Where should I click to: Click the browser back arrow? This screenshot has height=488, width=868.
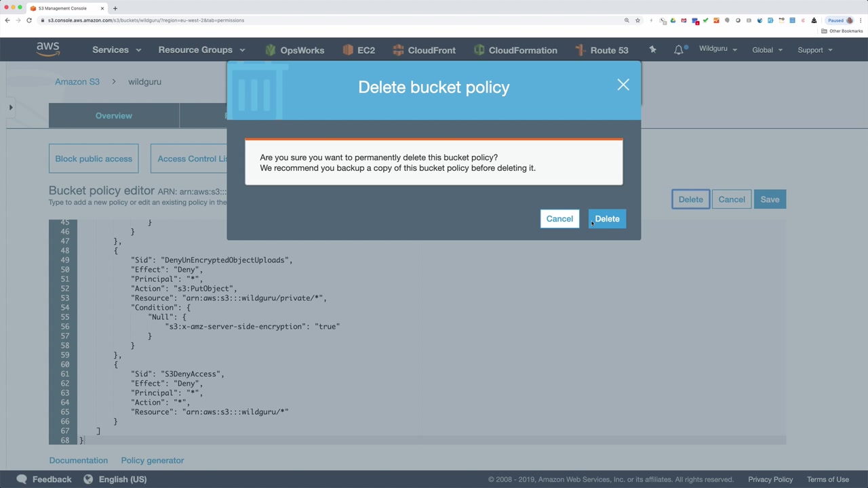[x=7, y=20]
